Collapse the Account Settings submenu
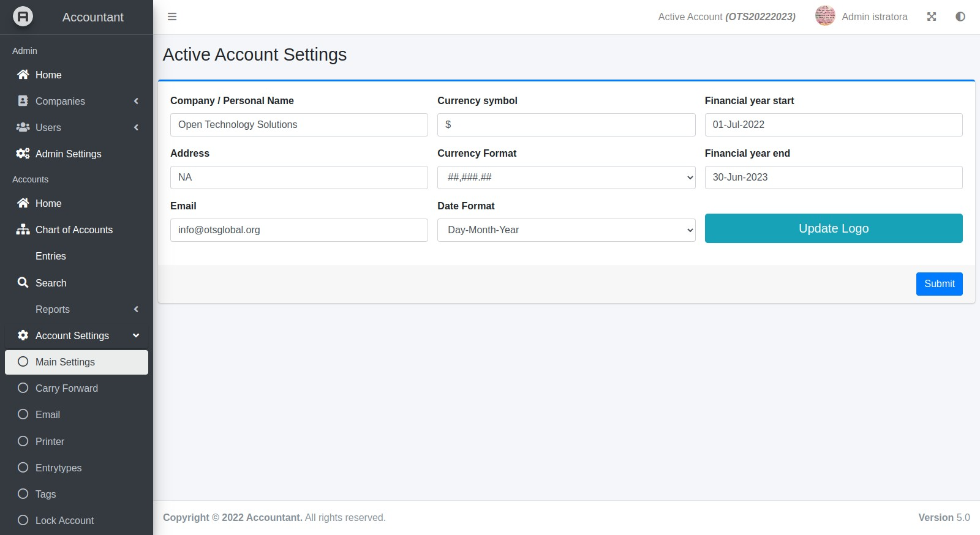This screenshot has height=535, width=980. point(136,335)
